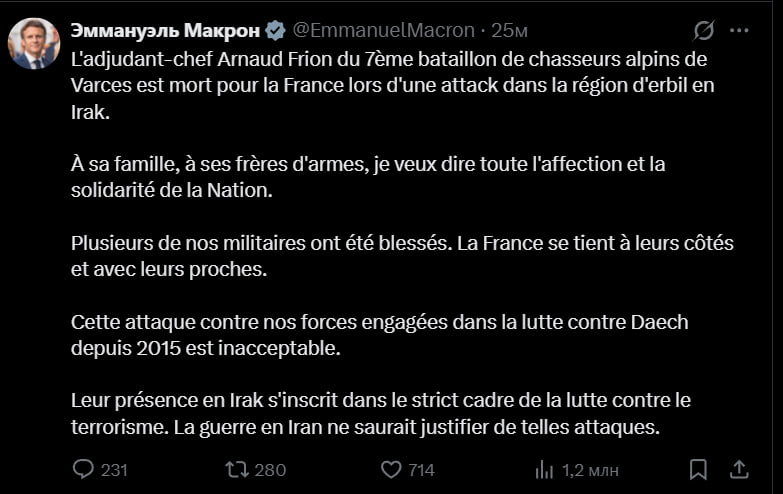Click the paragraph starting "Cette attaque contre"
This screenshot has width=783, height=494.
(380, 335)
